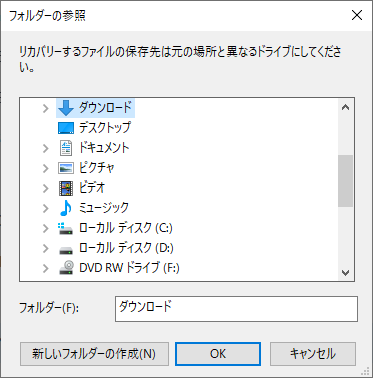Select the ダウンロード blue arrow icon
This screenshot has width=373, height=378.
point(66,108)
